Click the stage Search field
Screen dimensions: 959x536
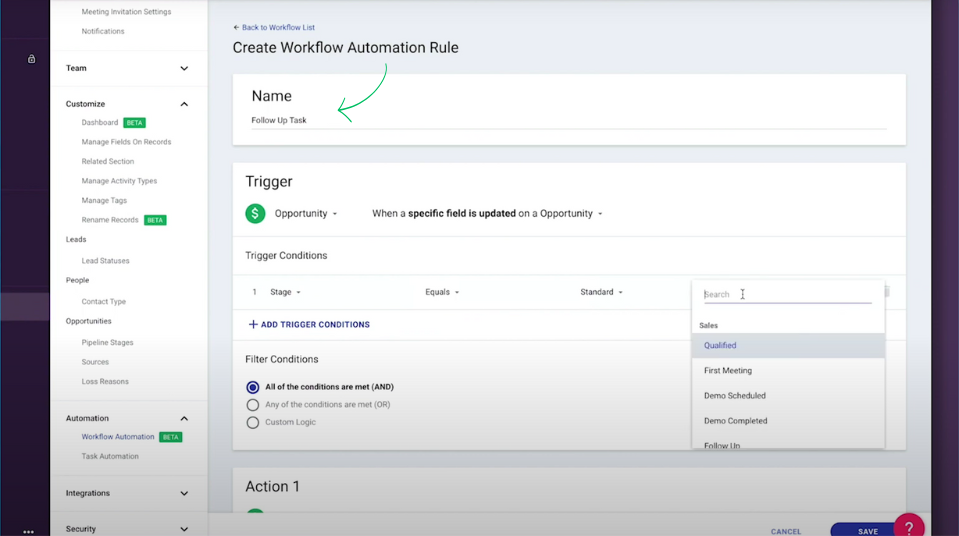pyautogui.click(x=787, y=294)
